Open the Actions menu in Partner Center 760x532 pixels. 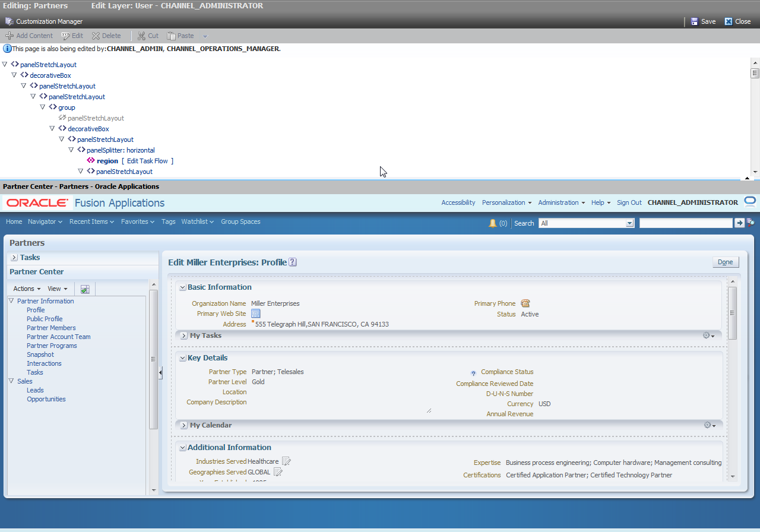click(x=27, y=289)
